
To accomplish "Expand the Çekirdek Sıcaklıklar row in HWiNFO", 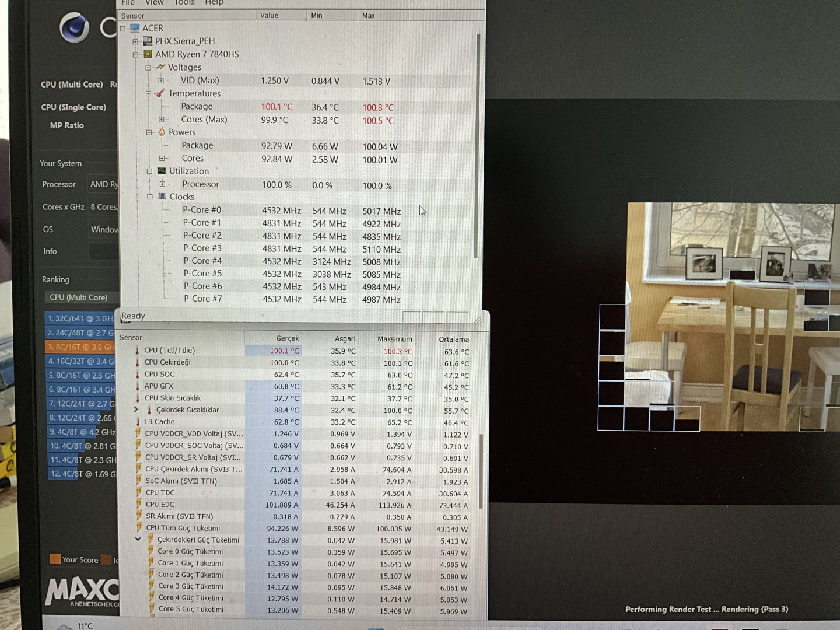I will click(x=136, y=409).
